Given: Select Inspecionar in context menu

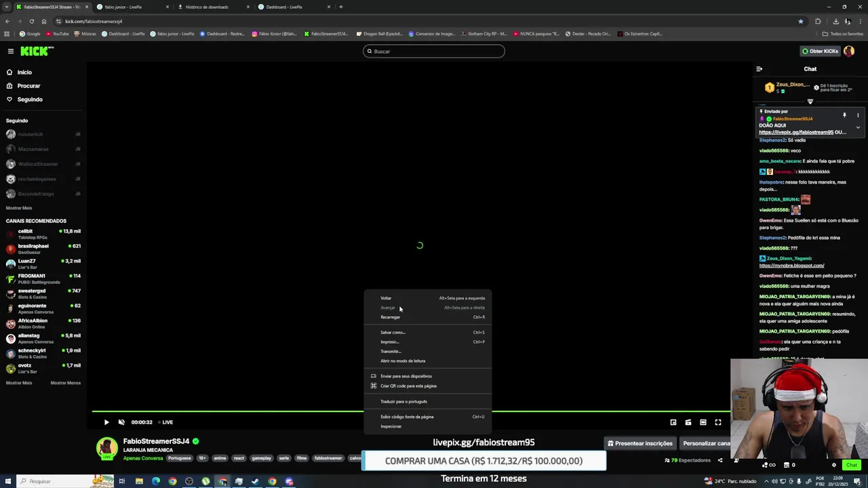Looking at the screenshot, I should coord(427,426).
